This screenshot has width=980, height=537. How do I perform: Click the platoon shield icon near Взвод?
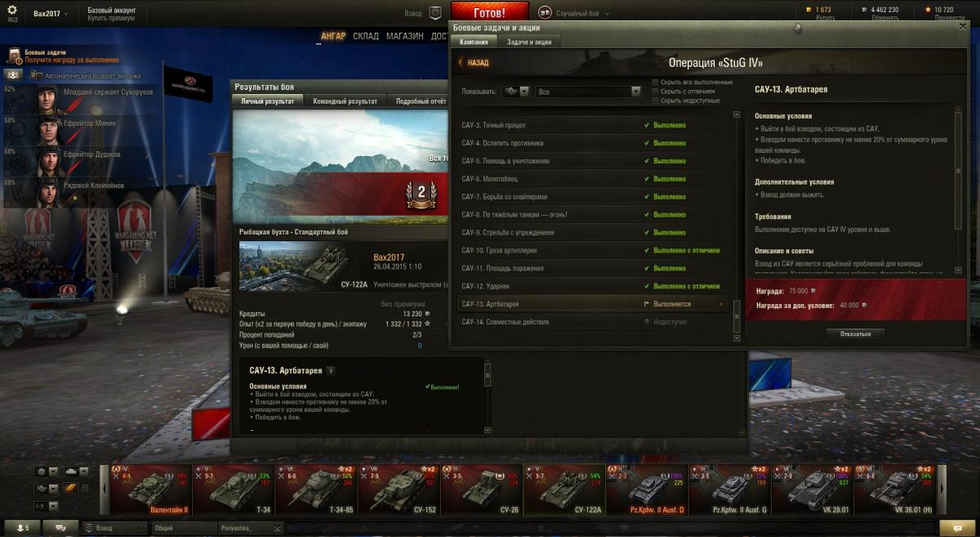click(435, 13)
